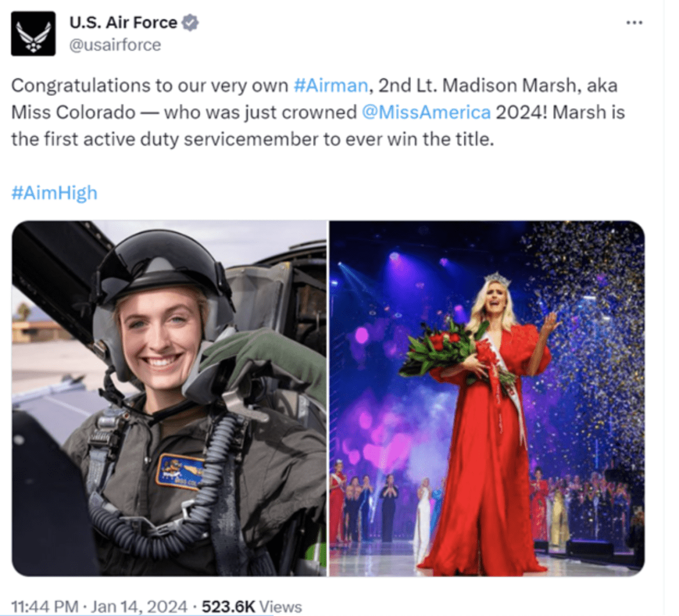
Task: Open the U.S. Air Force display name
Action: tap(123, 23)
